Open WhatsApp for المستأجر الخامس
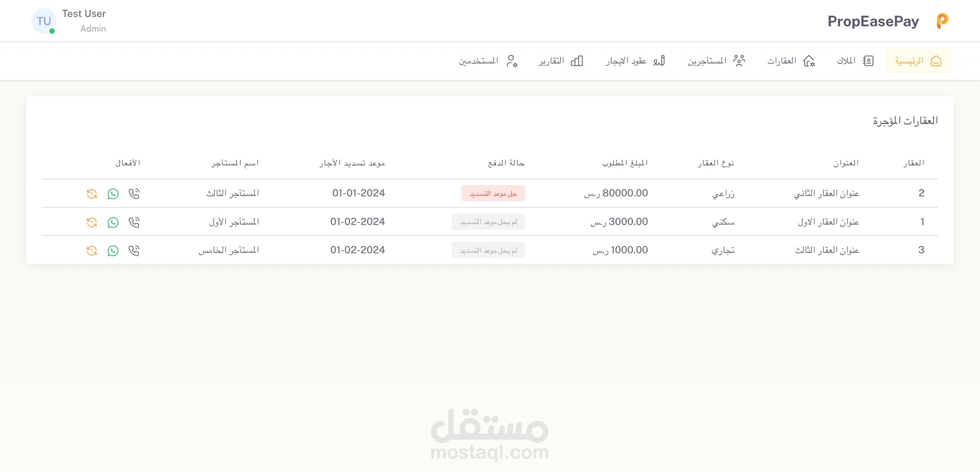 pos(113,250)
